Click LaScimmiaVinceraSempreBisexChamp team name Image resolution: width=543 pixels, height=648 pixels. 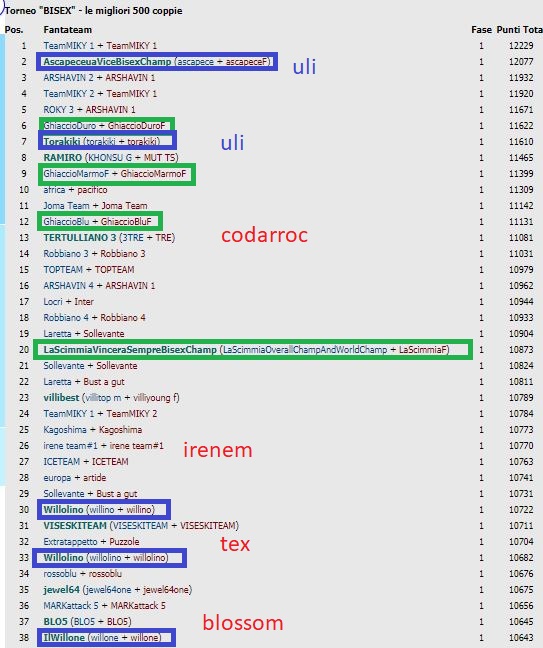tap(130, 350)
